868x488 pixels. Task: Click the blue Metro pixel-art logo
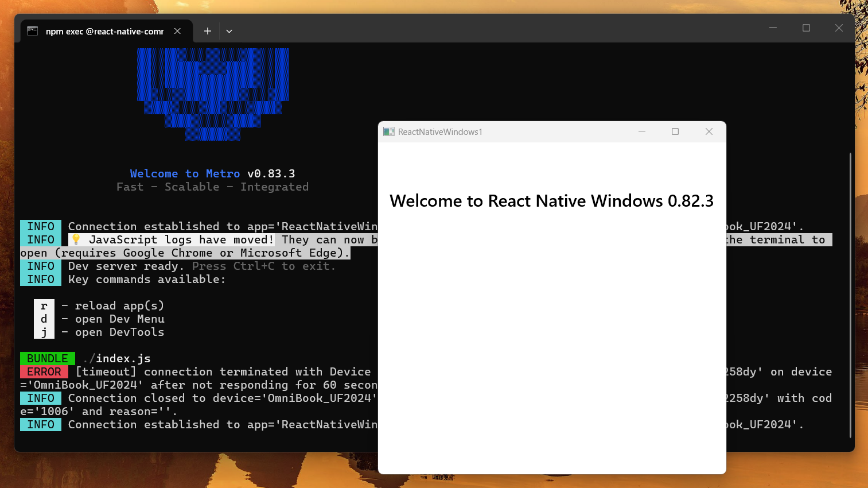click(x=213, y=94)
